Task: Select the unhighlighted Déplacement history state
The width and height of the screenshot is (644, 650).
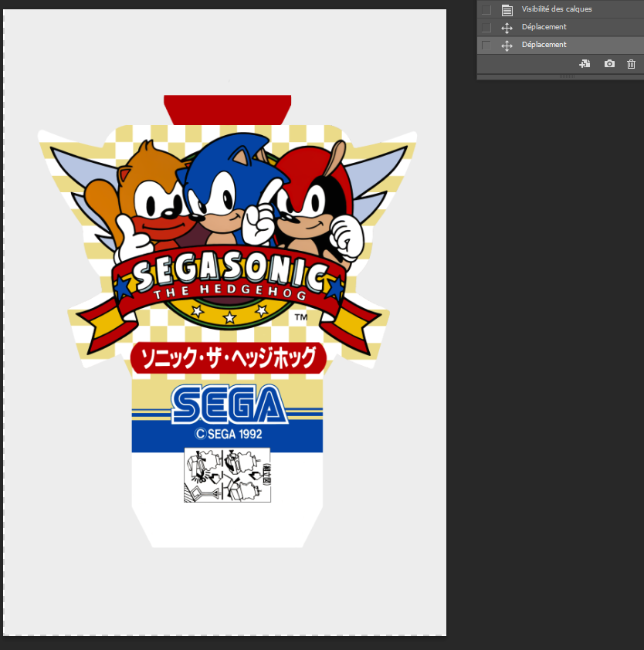Action: coord(561,27)
